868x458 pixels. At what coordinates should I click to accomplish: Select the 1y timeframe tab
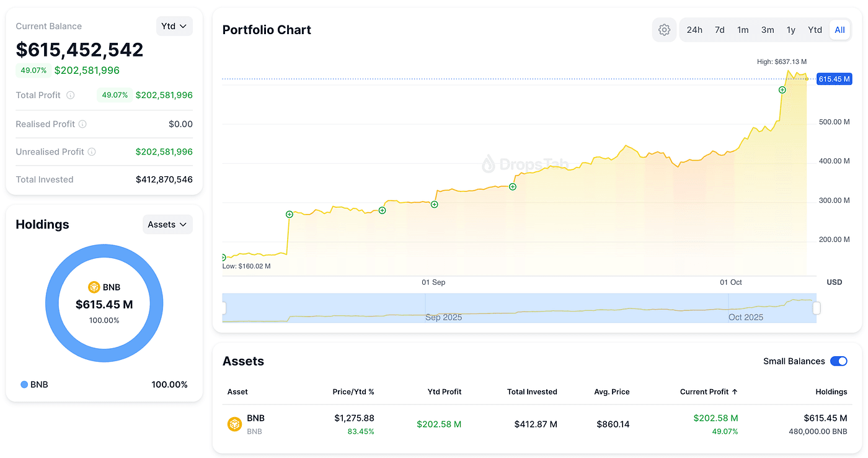click(x=790, y=30)
